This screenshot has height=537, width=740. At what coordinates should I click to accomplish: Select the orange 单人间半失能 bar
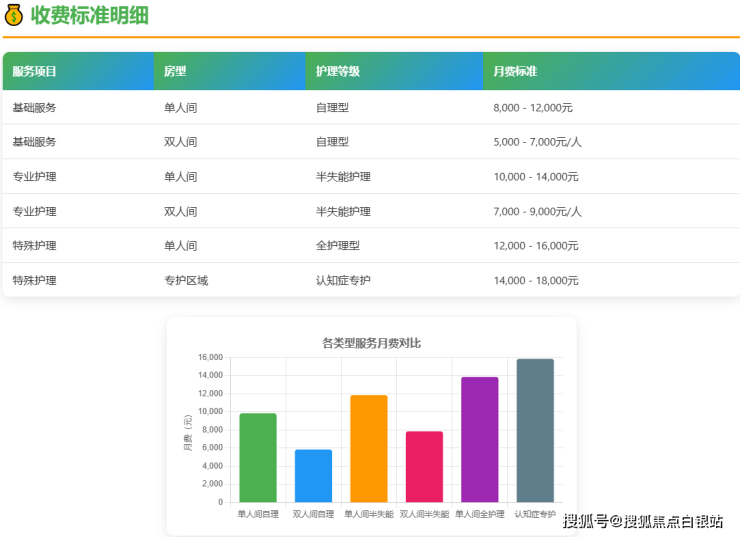[369, 449]
